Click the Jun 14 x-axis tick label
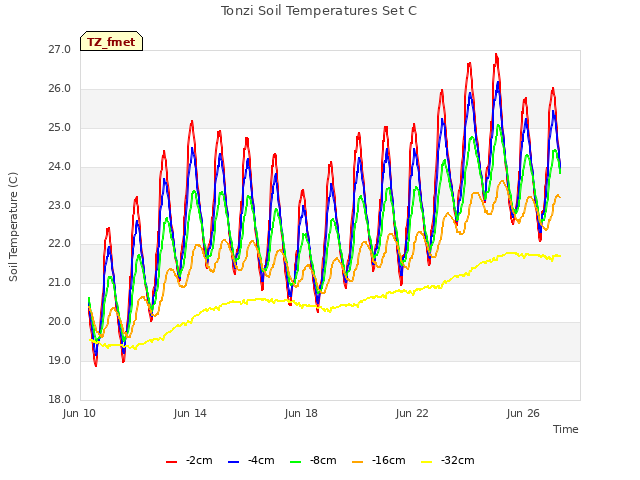Viewport: 640px width, 480px height. 190,413
